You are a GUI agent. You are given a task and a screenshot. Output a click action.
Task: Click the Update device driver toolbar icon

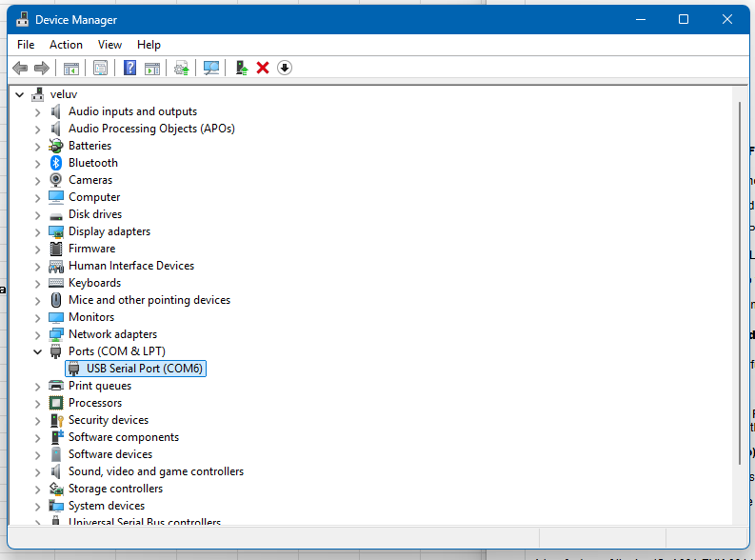coord(242,68)
